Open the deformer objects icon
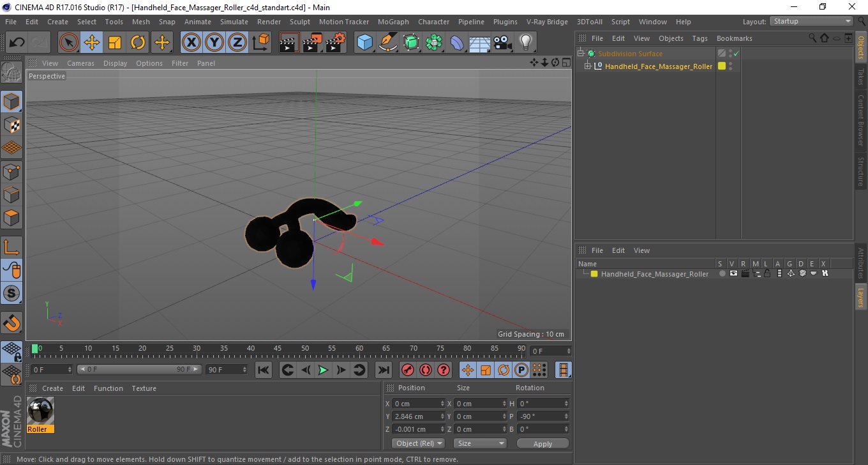This screenshot has height=465, width=868. tap(457, 43)
